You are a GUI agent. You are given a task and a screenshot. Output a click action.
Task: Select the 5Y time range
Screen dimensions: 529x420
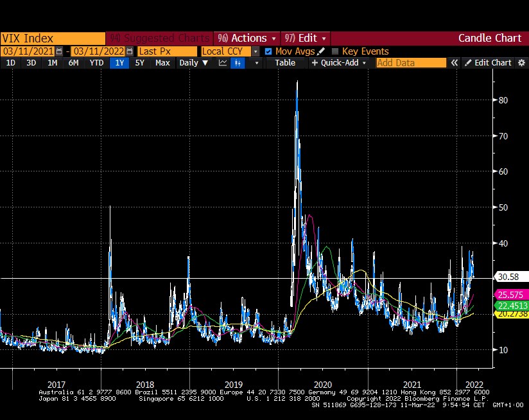(x=139, y=63)
